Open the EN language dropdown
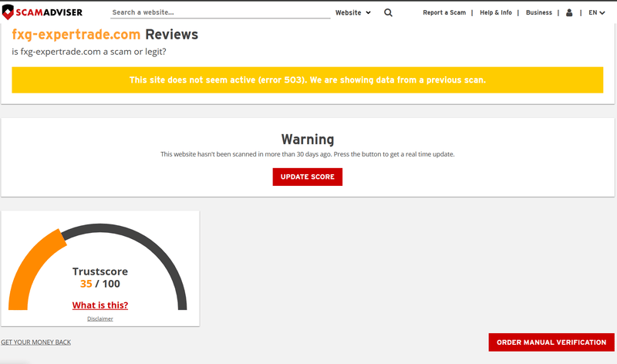Viewport: 617px width, 364px height. pos(596,12)
